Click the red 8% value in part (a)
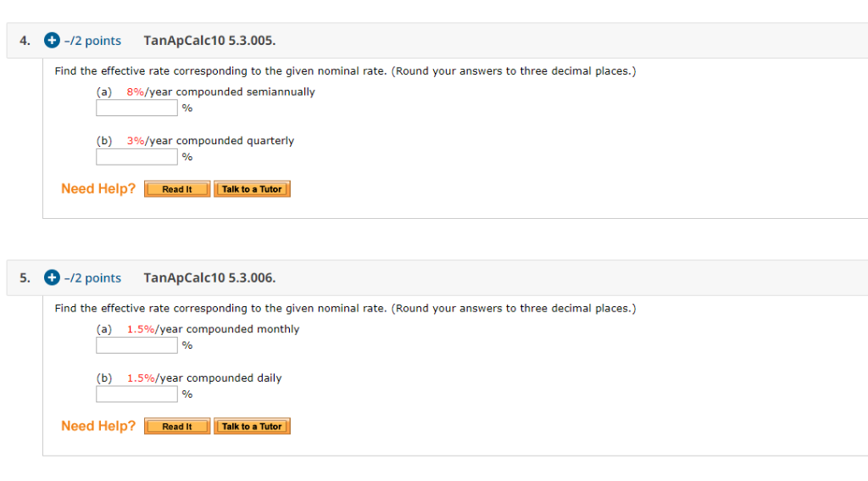This screenshot has width=868, height=481. pos(135,92)
